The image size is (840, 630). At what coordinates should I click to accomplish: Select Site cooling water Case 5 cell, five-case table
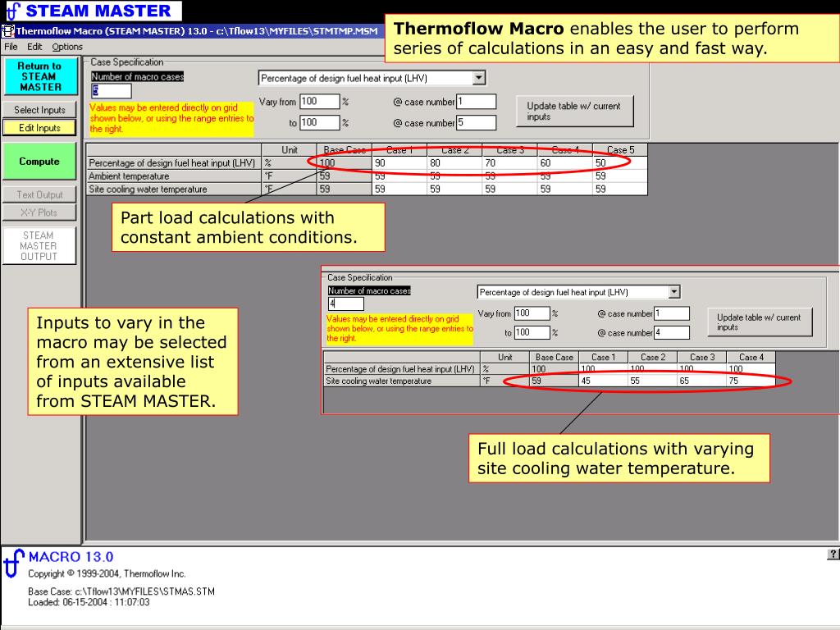pos(620,189)
